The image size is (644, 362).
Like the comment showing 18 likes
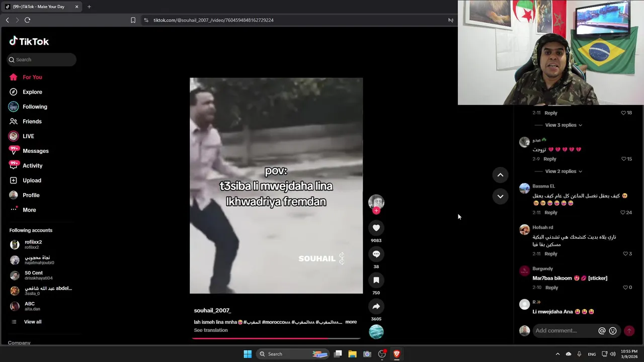click(623, 113)
